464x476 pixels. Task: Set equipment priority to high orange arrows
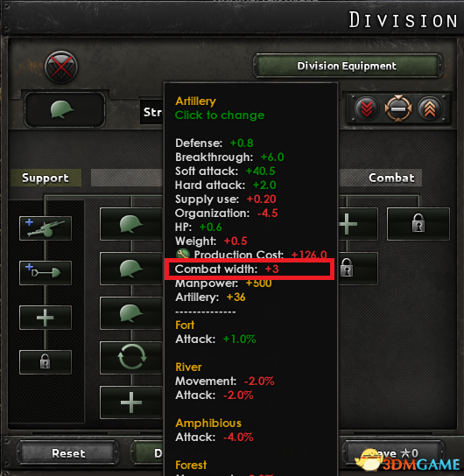(429, 108)
